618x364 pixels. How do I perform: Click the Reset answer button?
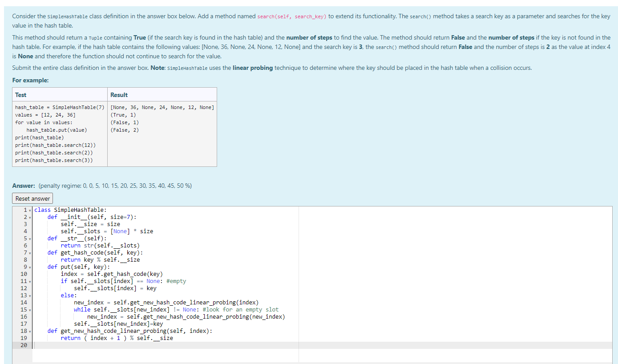[x=32, y=198]
